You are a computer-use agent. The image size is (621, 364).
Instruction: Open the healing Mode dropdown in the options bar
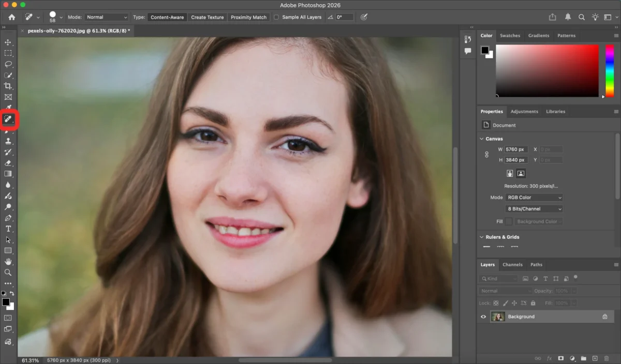[x=106, y=17]
